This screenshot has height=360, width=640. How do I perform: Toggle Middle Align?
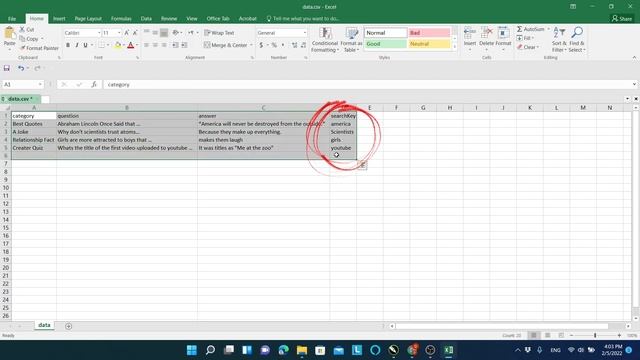[155, 33]
